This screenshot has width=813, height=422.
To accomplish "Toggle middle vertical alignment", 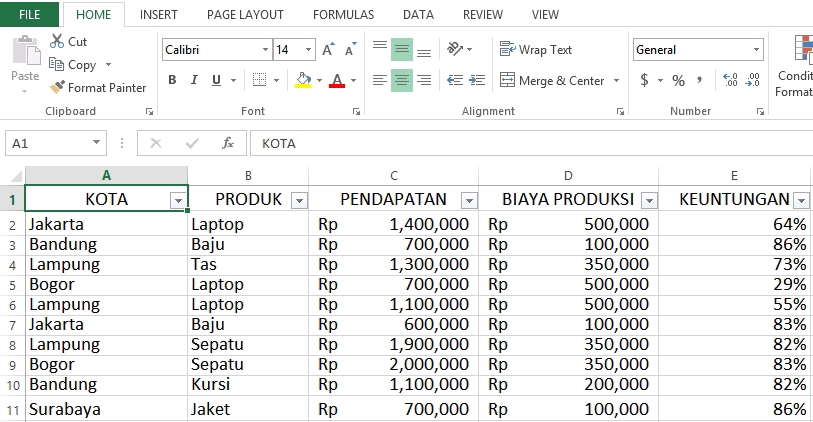I will point(402,49).
